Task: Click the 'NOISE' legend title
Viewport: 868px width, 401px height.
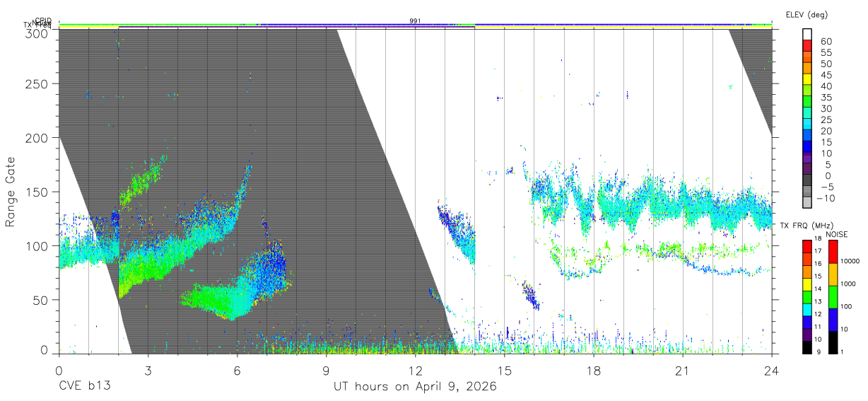Action: (x=837, y=234)
